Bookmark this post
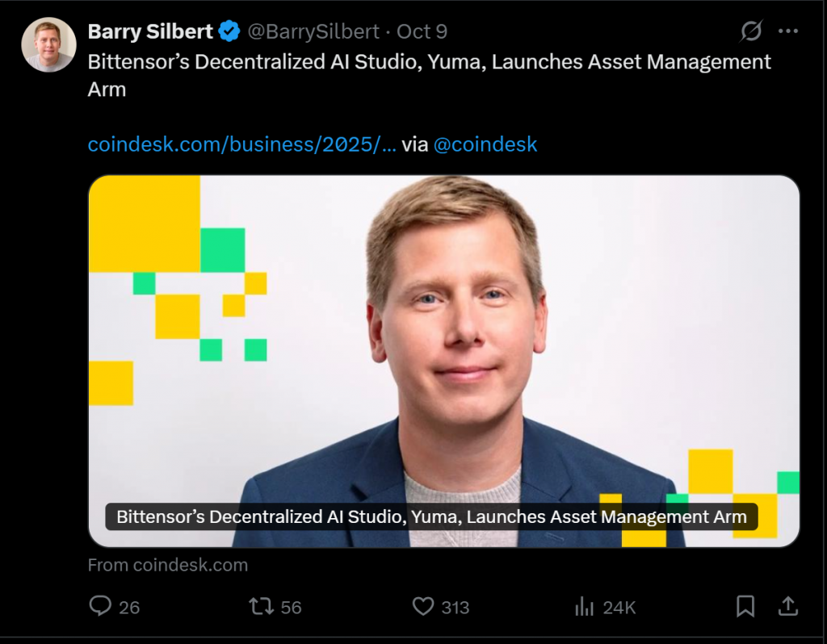Viewport: 827px width, 644px height. coord(745,606)
